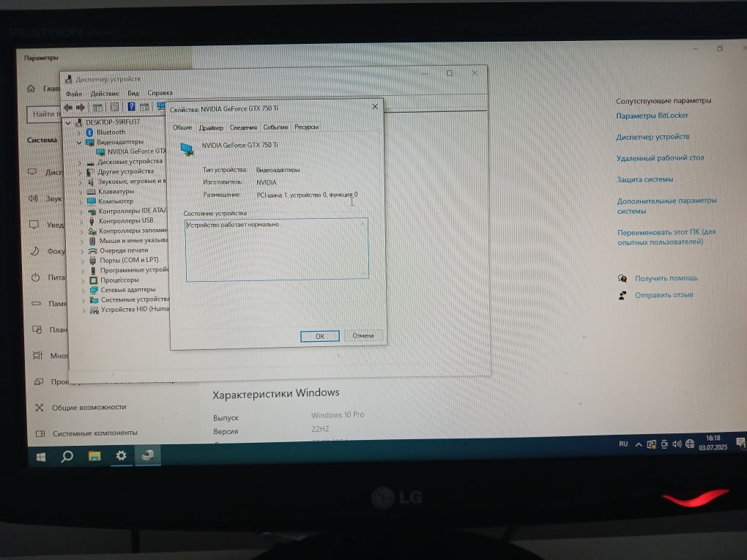
Task: Click Отмена to cancel the dialog
Action: tap(363, 336)
